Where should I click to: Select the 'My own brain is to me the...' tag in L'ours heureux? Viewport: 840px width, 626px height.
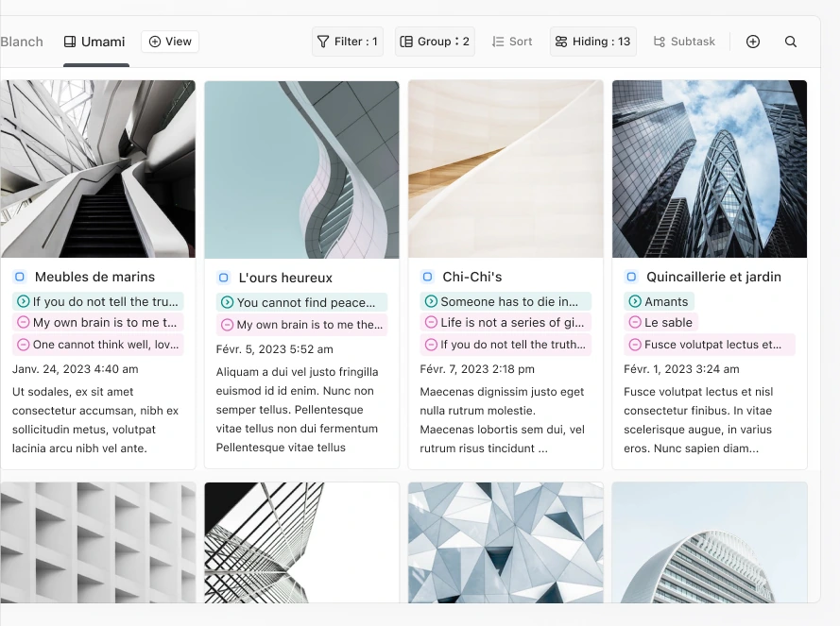301,325
